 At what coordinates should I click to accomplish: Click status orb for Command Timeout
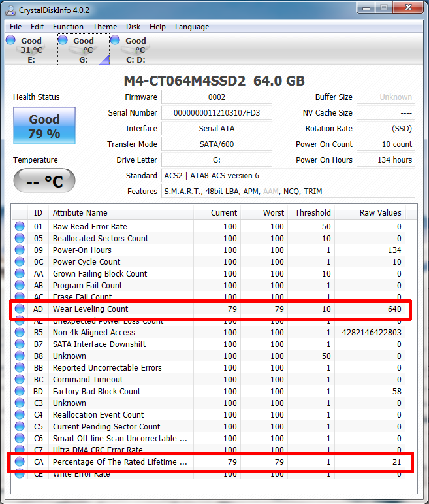20,379
